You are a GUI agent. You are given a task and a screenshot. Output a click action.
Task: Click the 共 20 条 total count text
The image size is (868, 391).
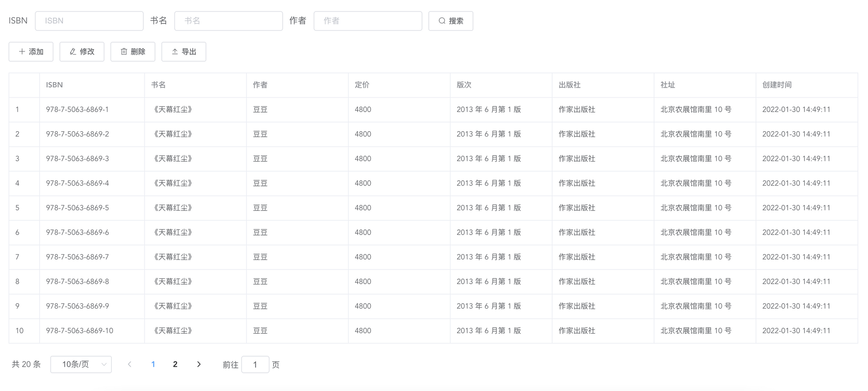point(26,364)
